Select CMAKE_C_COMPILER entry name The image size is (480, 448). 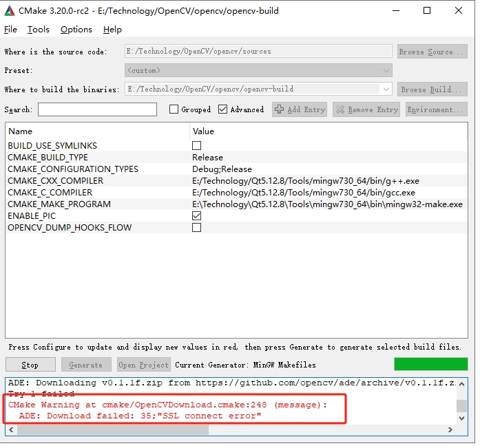pos(50,193)
